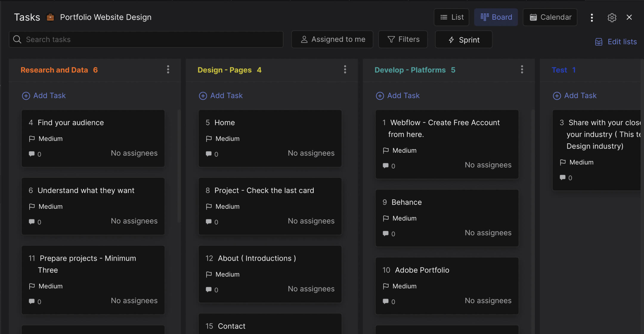The image size is (644, 334).
Task: Open the Design - Pages column options menu
Action: pos(345,69)
